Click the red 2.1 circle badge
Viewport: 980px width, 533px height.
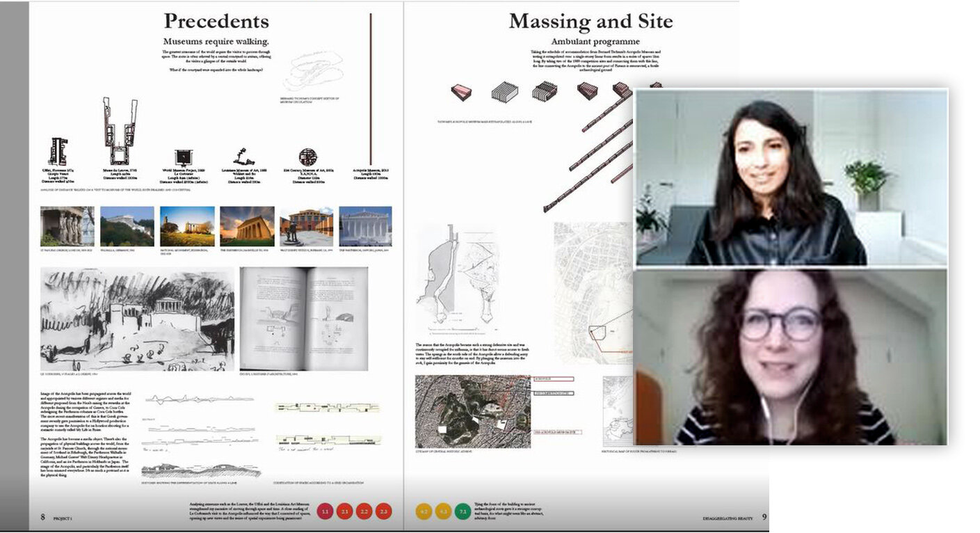tap(345, 511)
